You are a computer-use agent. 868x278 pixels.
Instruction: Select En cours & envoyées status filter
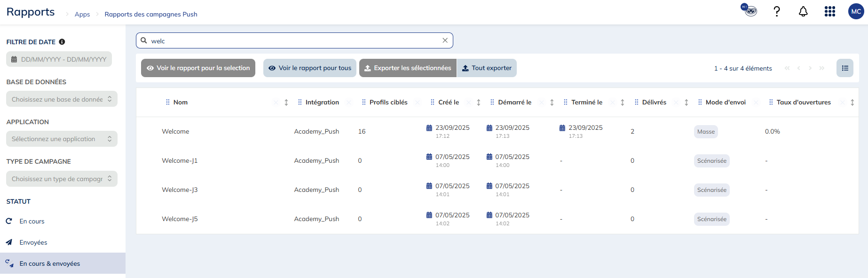point(50,264)
